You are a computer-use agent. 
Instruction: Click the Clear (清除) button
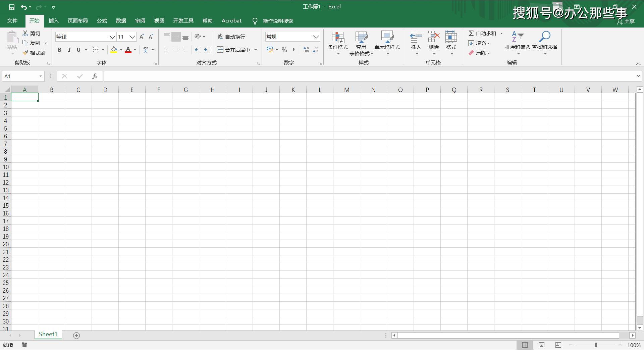479,53
